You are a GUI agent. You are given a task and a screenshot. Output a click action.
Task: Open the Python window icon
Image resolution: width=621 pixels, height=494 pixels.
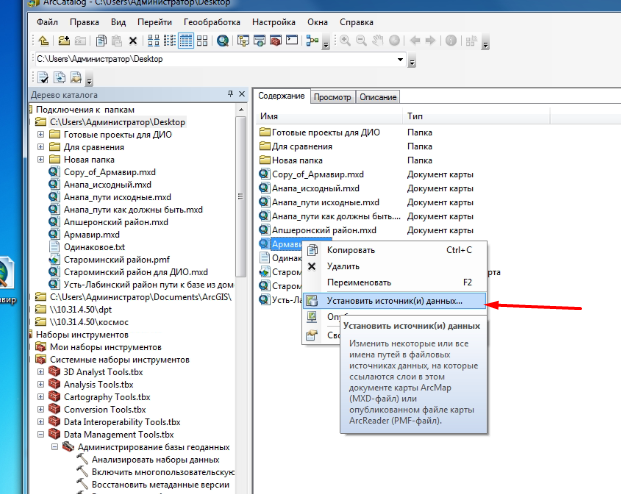[292, 40]
